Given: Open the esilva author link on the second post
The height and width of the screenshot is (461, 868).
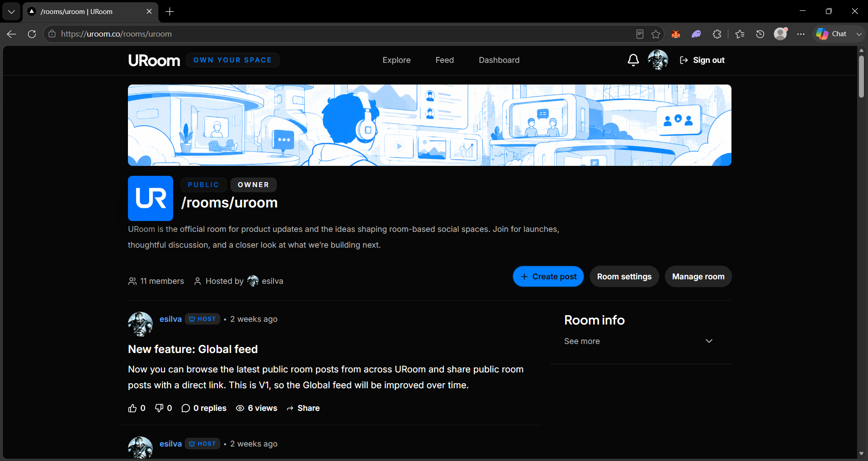Looking at the screenshot, I should [170, 444].
